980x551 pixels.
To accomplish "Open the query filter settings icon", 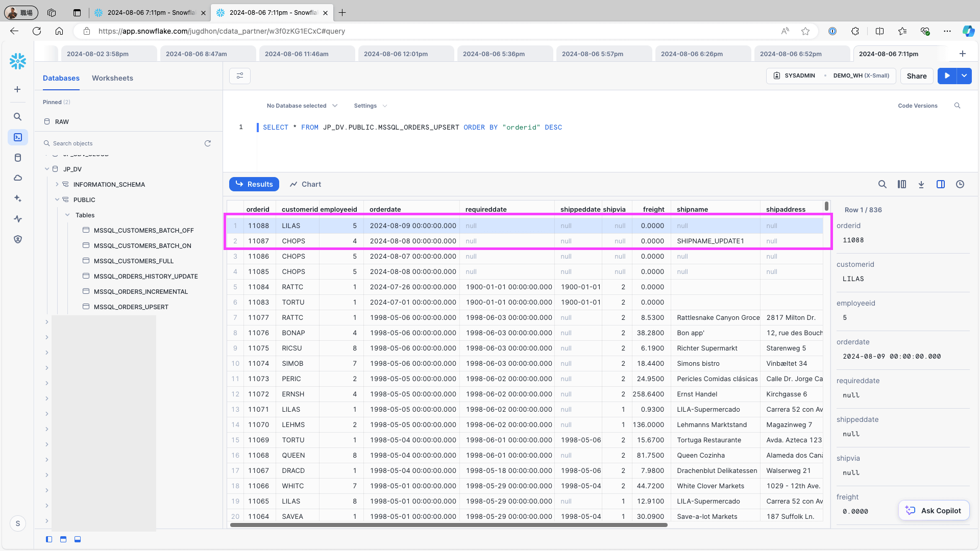I will click(x=240, y=76).
